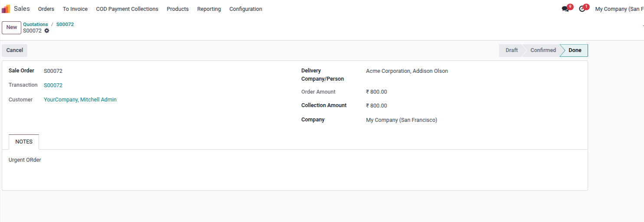Open the chat messages icon
The height and width of the screenshot is (222, 644).
(x=566, y=9)
